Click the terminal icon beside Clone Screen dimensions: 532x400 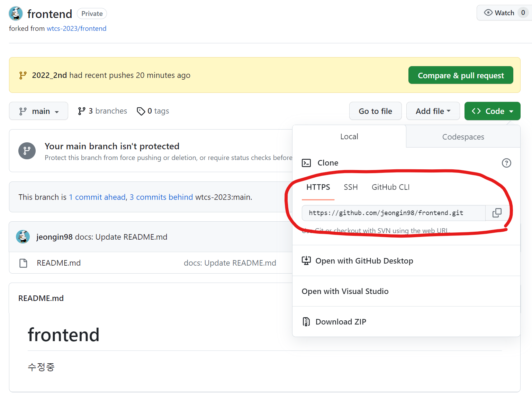click(306, 163)
